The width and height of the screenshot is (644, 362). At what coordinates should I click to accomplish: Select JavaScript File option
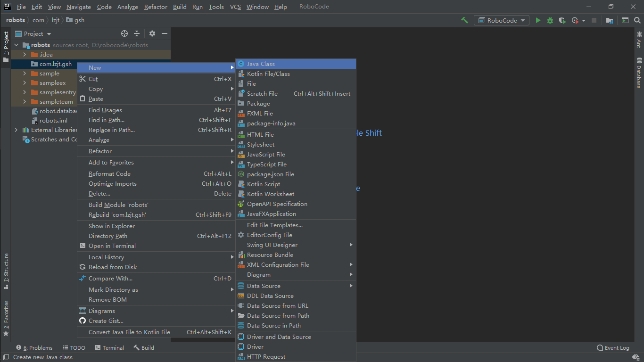pyautogui.click(x=296, y=154)
